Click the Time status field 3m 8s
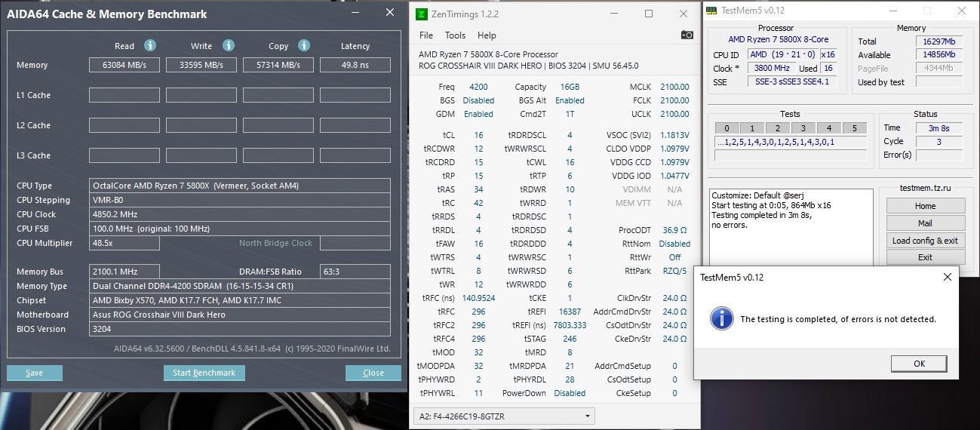This screenshot has width=980, height=430. [939, 128]
